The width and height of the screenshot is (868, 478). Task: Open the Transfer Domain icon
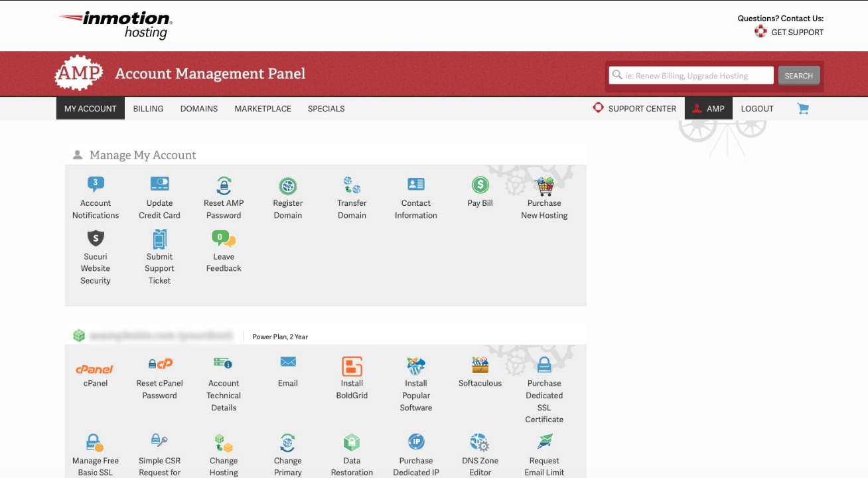pyautogui.click(x=352, y=185)
